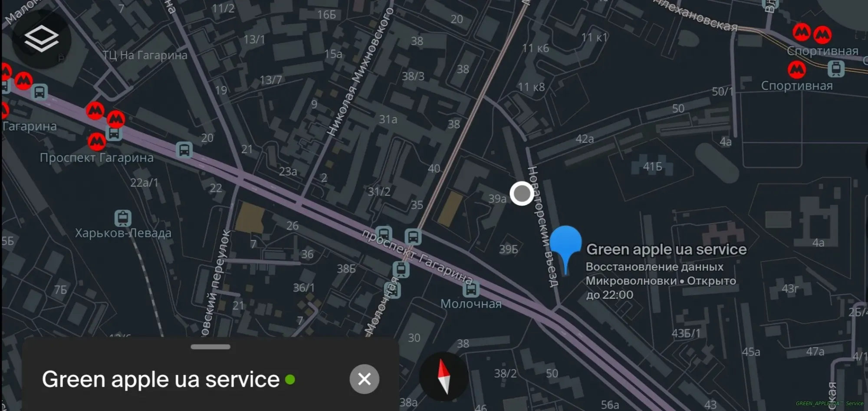The width and height of the screenshot is (868, 411).
Task: Tap the Новаторский въезд street label
Action: (542, 226)
